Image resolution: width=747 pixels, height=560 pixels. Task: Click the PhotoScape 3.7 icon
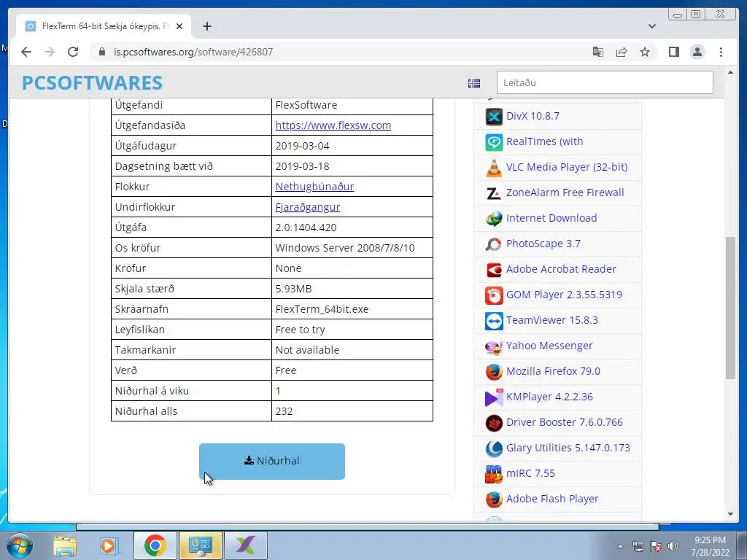tap(494, 244)
